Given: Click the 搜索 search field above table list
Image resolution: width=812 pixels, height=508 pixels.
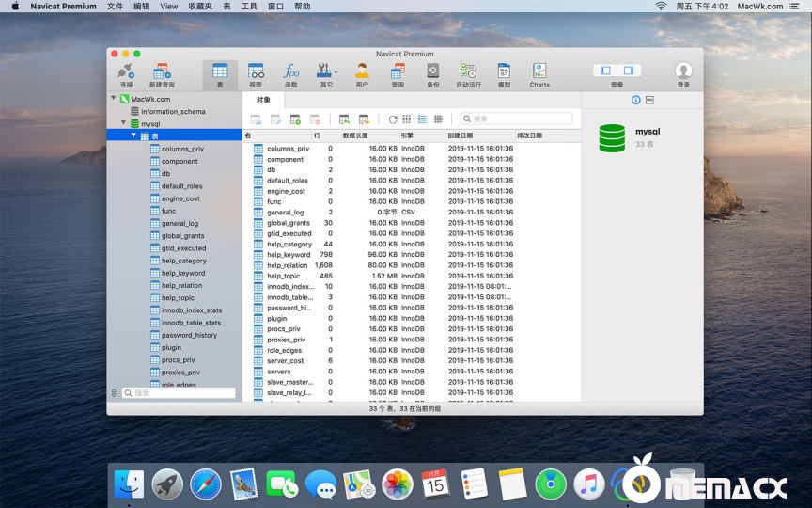Looking at the screenshot, I should coord(516,119).
